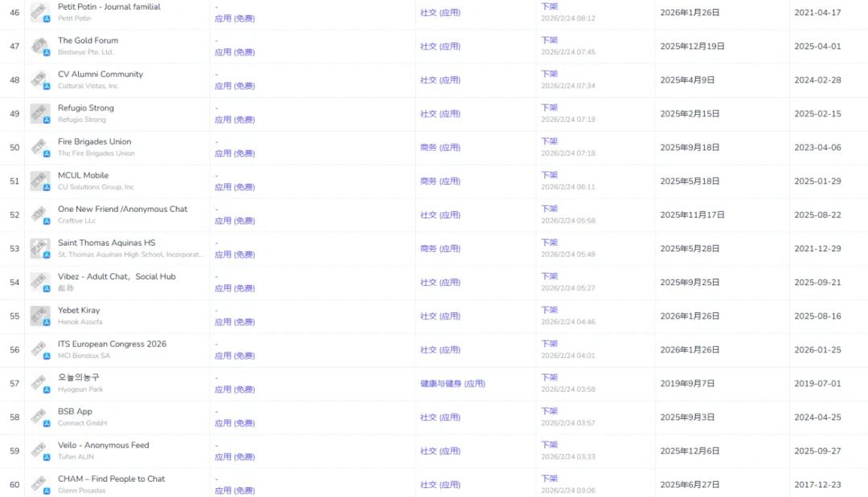This screenshot has width=868, height=497.
Task: Open One New Friend /Anonymous Chat link
Action: tap(122, 210)
